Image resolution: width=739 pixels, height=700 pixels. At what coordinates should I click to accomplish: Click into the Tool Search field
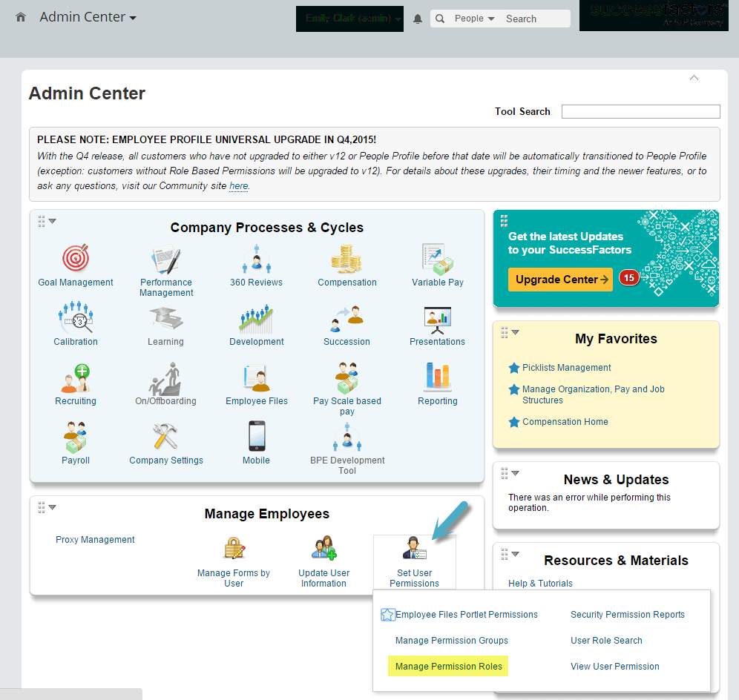640,112
